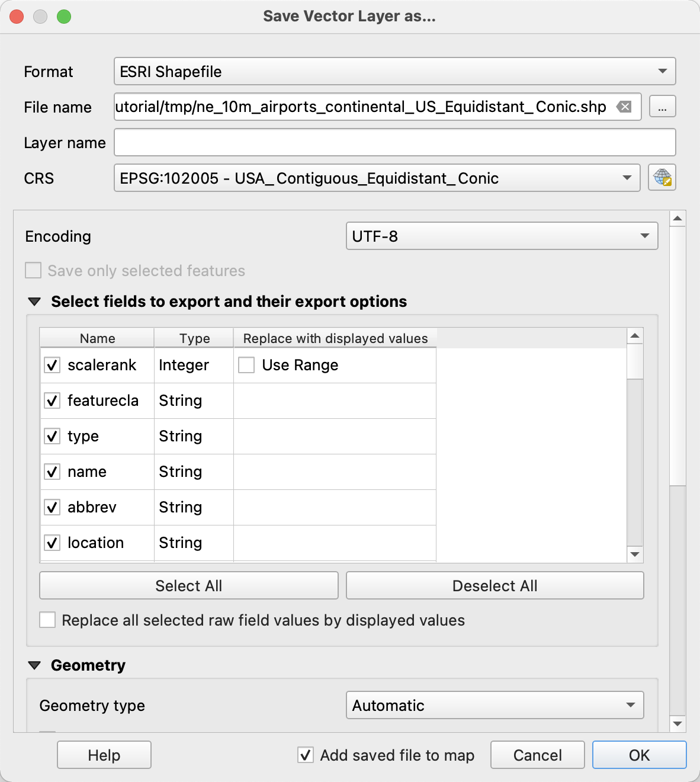Image resolution: width=700 pixels, height=782 pixels.
Task: Collapse the Geometry section
Action: [x=35, y=665]
